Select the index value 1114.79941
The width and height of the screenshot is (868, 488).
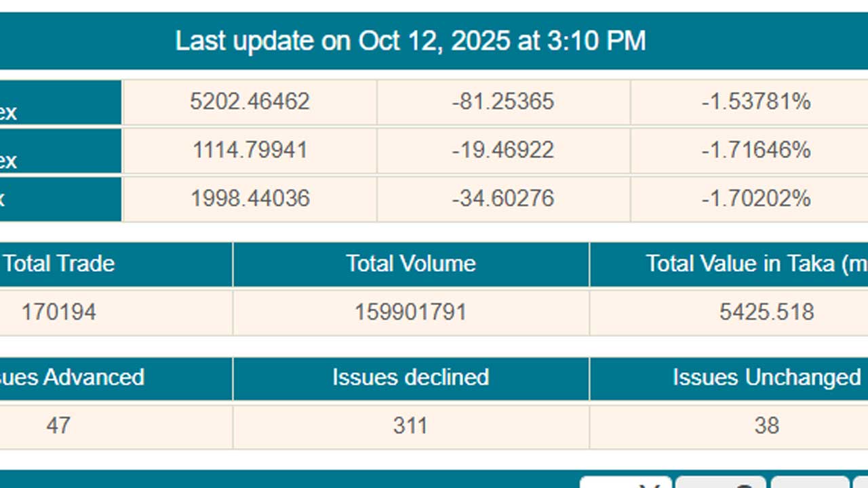click(250, 150)
